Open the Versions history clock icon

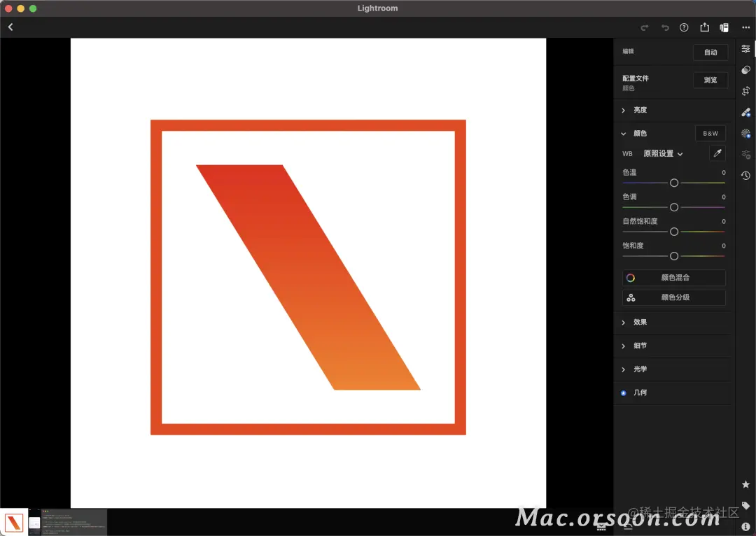click(745, 176)
